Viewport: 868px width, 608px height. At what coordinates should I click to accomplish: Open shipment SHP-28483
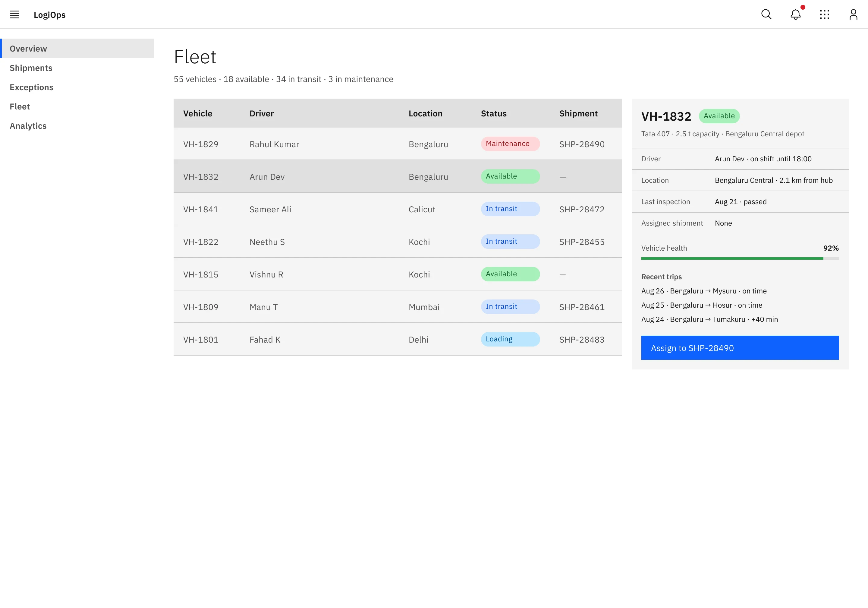pyautogui.click(x=582, y=339)
